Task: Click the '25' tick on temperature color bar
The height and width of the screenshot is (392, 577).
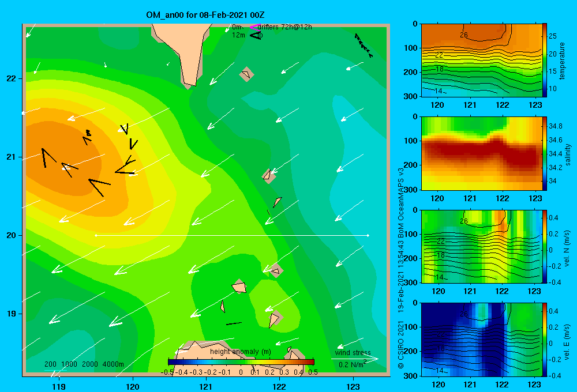Action: coord(553,36)
